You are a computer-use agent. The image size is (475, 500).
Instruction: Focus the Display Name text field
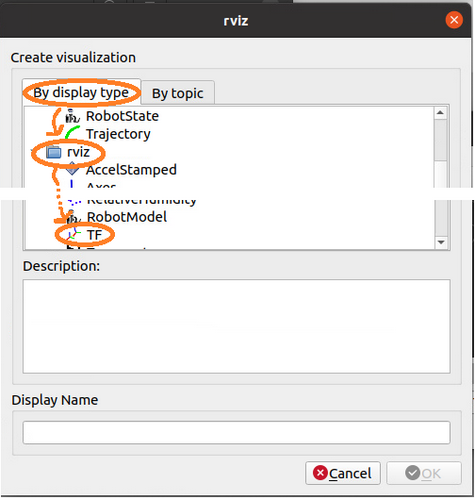(x=236, y=433)
